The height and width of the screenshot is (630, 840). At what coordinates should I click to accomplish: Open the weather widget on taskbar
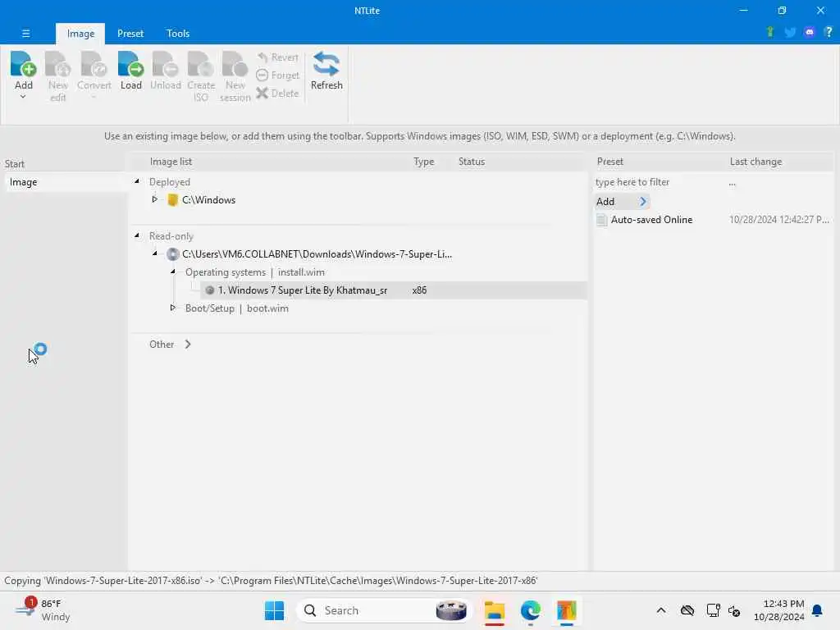pyautogui.click(x=43, y=610)
